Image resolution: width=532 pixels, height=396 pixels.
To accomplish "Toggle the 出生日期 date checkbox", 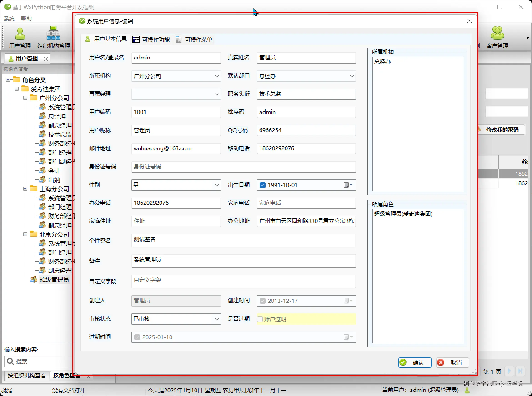I will tap(263, 185).
